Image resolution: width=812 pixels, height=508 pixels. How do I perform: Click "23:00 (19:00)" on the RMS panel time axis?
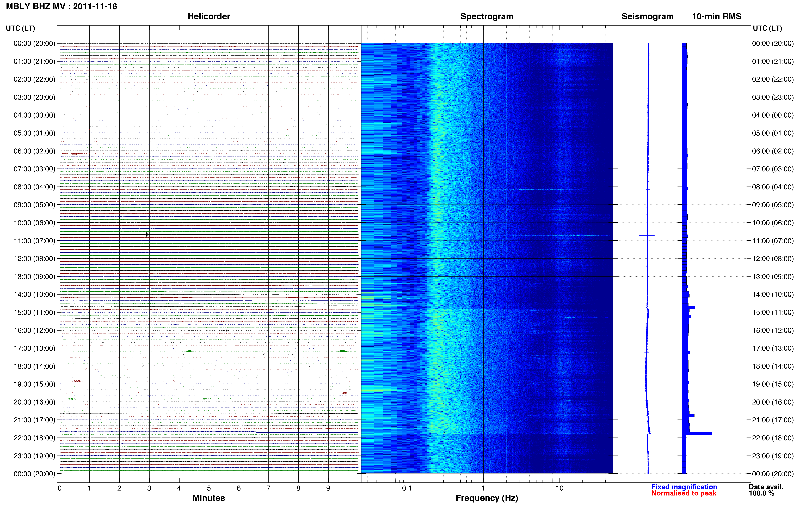point(773,456)
